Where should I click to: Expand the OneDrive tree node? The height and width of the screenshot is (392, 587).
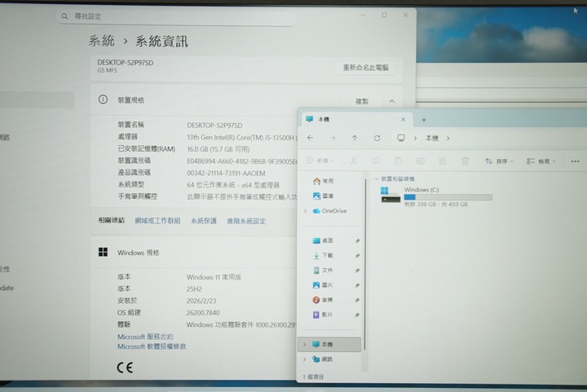306,211
